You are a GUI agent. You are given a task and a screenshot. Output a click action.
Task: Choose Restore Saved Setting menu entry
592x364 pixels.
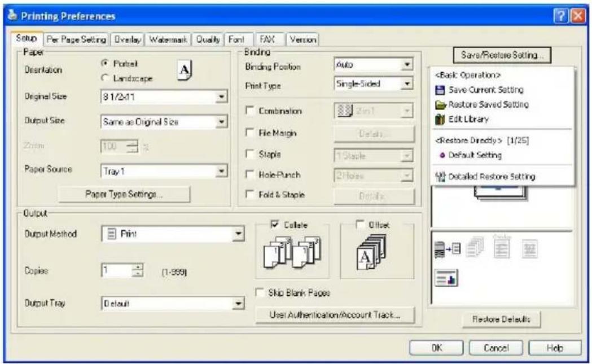tap(489, 104)
